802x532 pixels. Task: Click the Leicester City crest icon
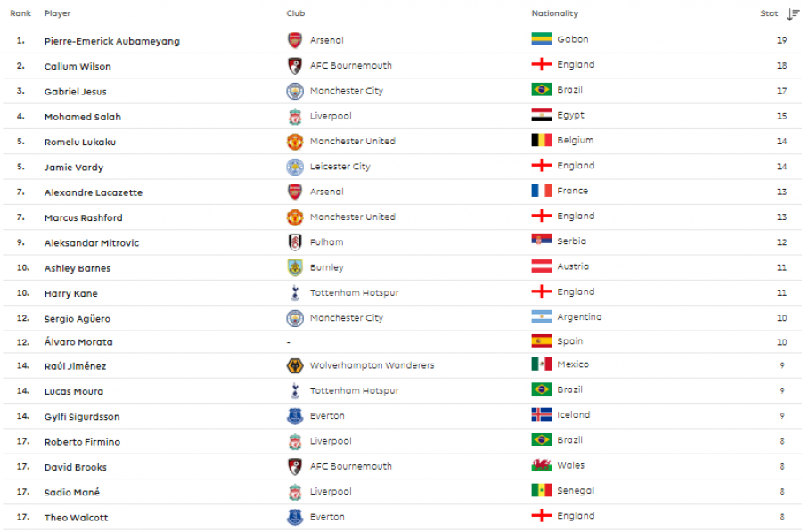295,167
